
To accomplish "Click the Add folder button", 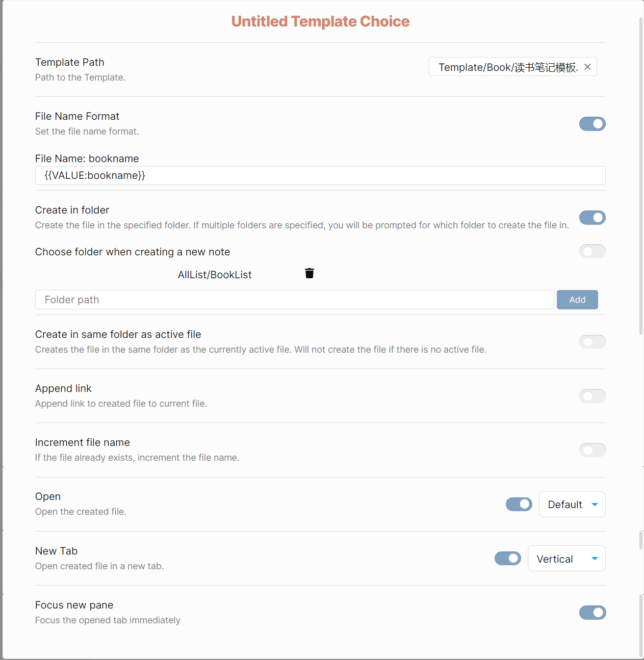I will click(577, 300).
